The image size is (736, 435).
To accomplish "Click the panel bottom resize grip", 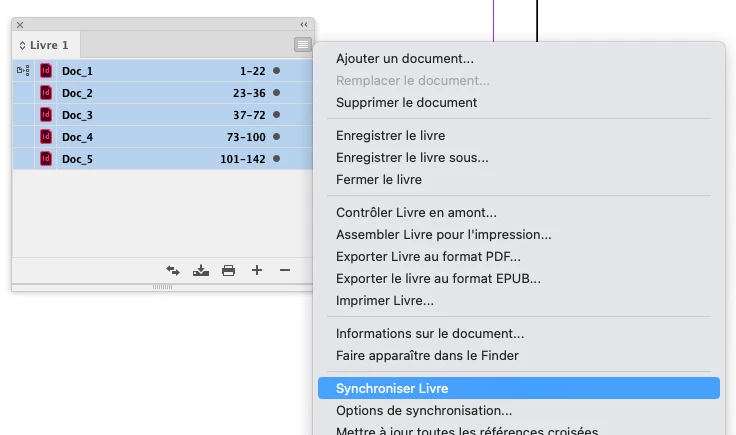I will coord(162,287).
